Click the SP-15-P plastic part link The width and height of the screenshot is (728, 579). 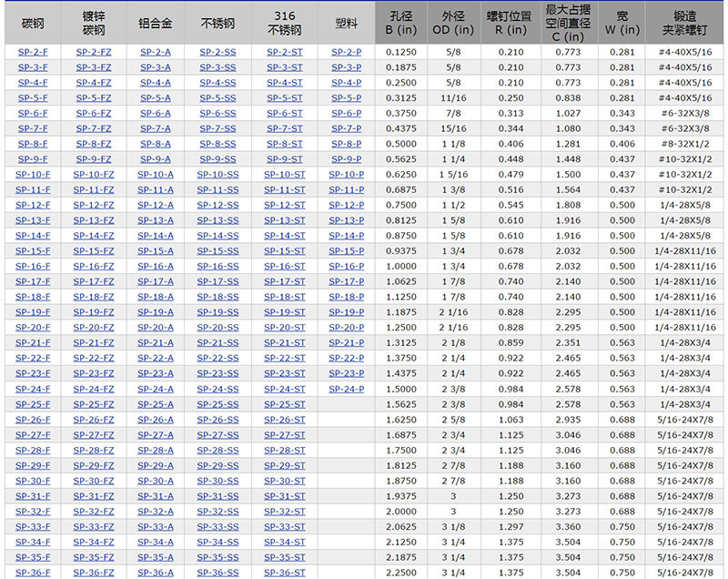click(346, 251)
